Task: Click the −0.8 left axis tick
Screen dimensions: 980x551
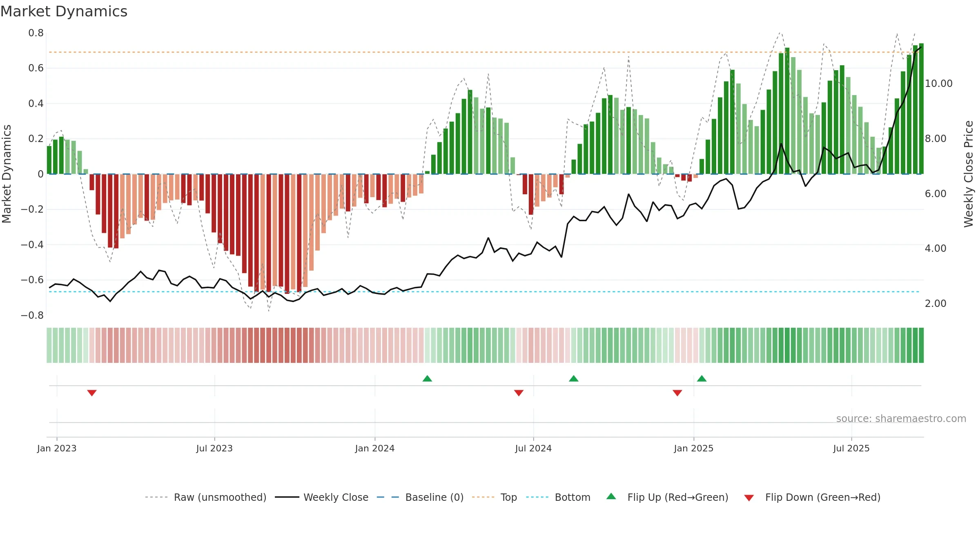Action: point(32,315)
